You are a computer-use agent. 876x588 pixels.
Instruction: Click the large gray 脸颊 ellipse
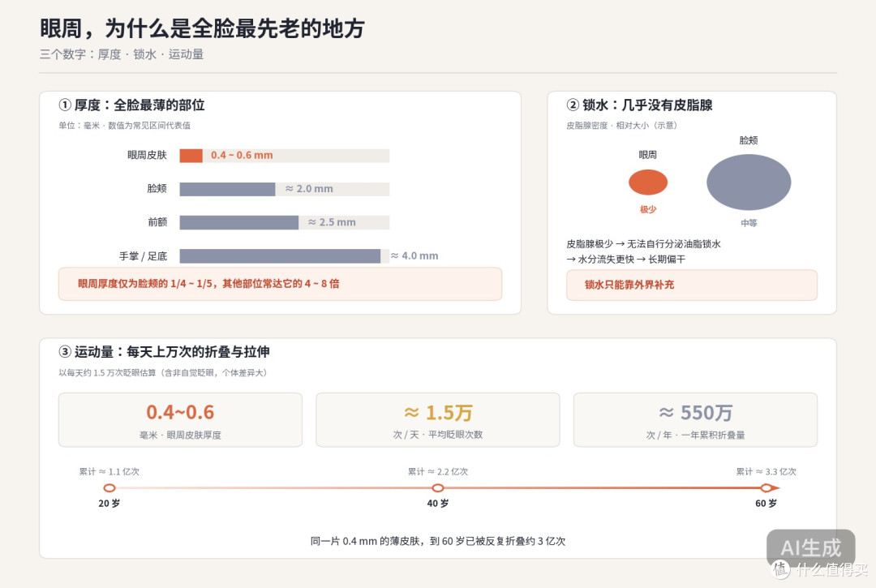749,182
